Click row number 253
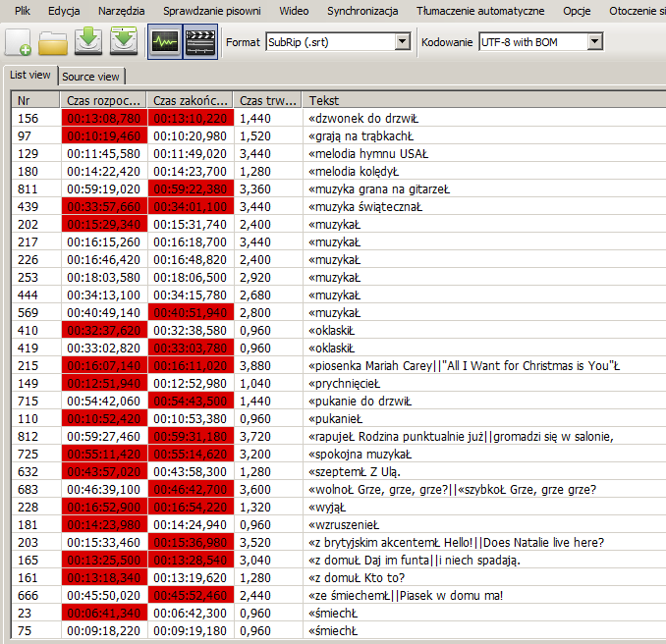Screen dimensions: 666x644 [x=28, y=278]
